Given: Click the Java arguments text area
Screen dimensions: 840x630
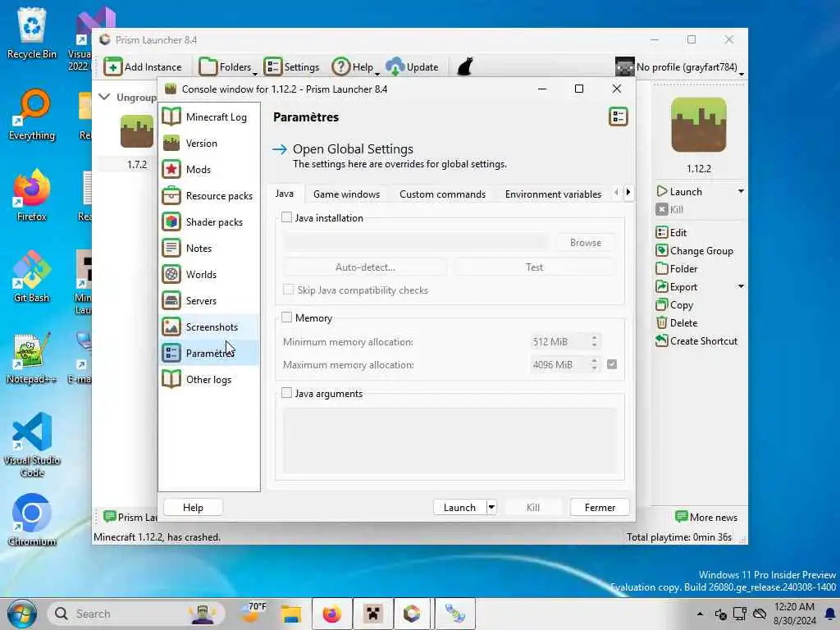Looking at the screenshot, I should [x=450, y=441].
